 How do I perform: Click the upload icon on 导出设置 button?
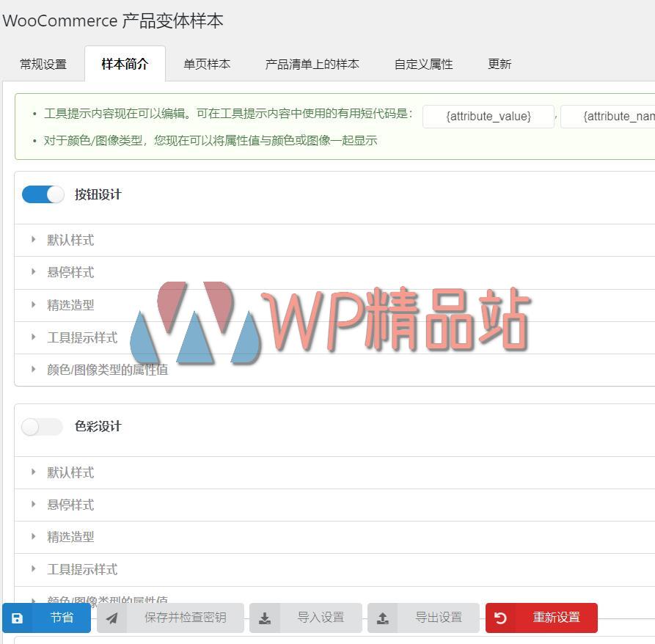(x=382, y=618)
